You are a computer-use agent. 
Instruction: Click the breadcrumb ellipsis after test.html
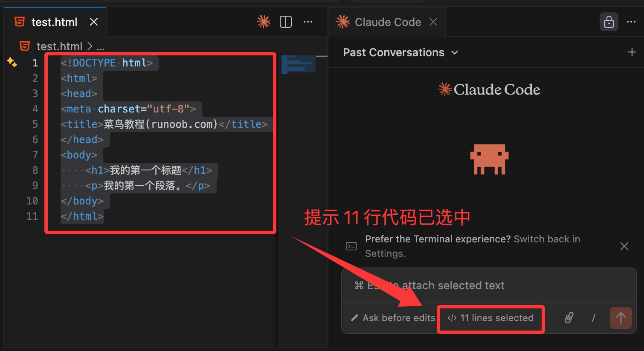click(100, 46)
